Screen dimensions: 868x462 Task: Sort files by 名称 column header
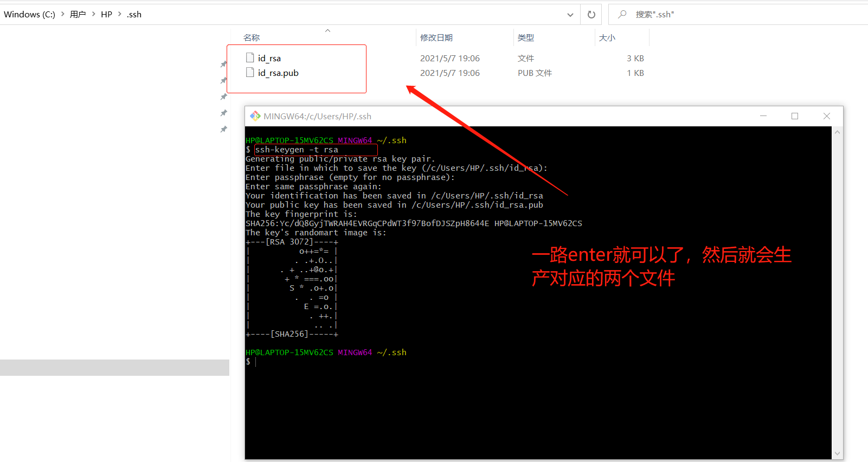click(252, 37)
